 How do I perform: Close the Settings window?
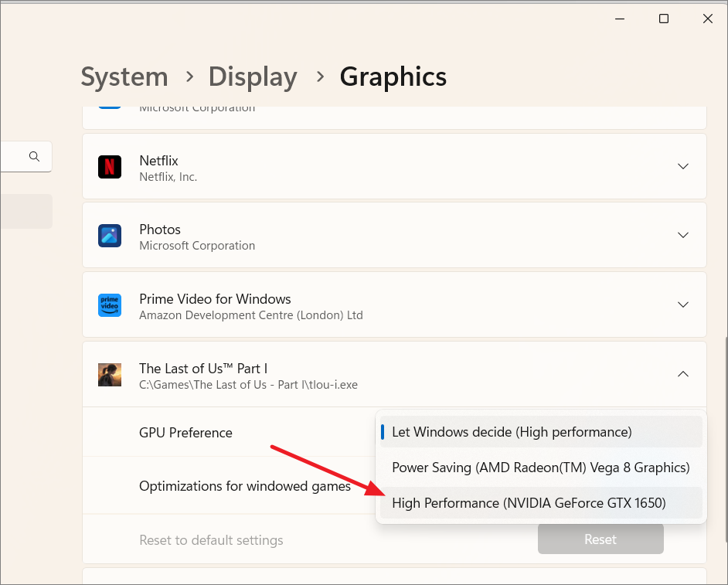click(x=708, y=19)
